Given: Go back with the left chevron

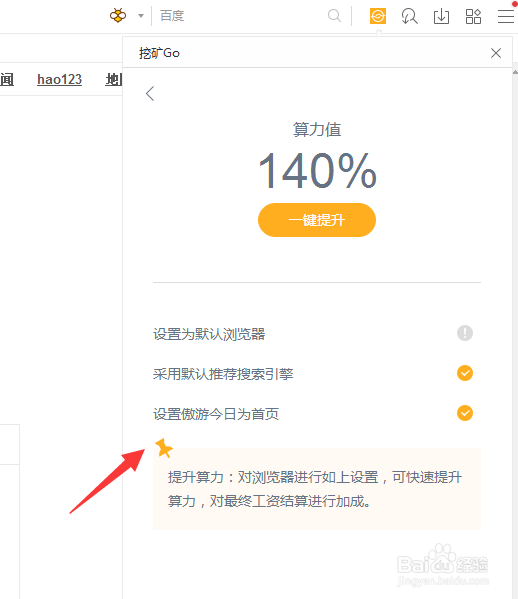Looking at the screenshot, I should click(x=150, y=94).
